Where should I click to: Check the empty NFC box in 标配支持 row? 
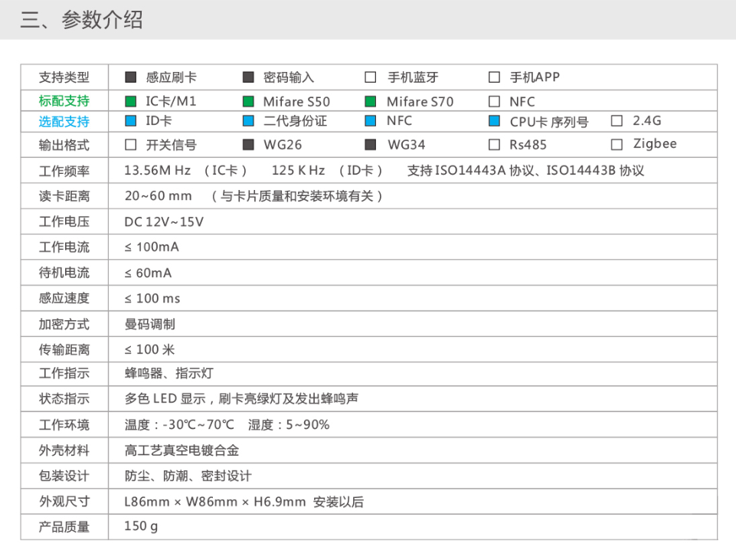[494, 101]
